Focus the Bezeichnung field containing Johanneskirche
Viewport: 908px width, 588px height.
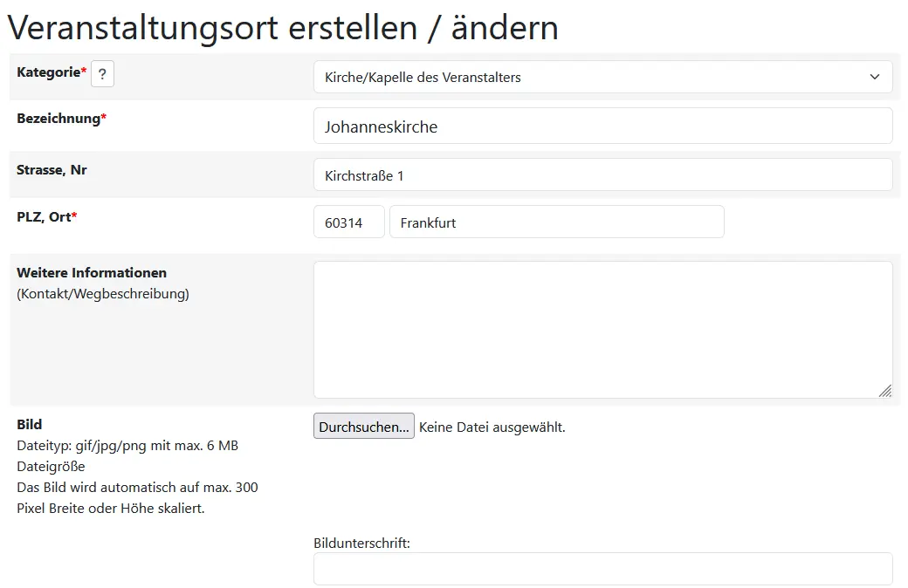click(x=602, y=126)
